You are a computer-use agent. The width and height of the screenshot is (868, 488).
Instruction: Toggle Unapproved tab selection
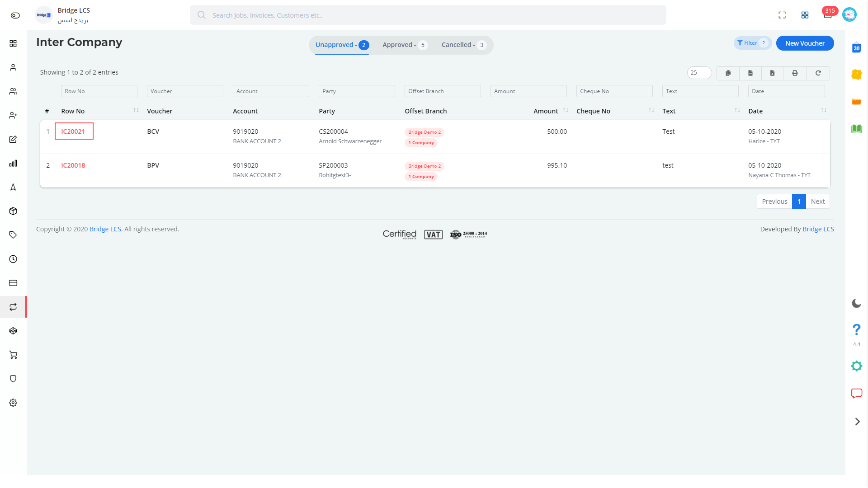342,45
